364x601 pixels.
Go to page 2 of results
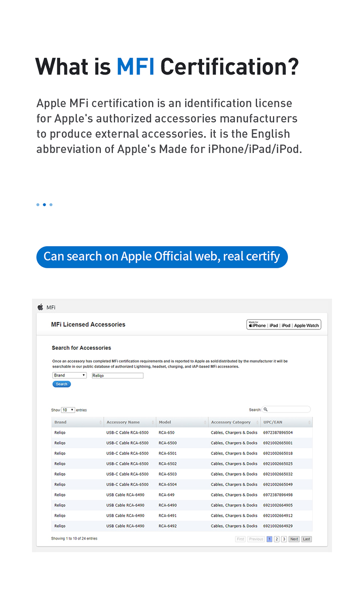(276, 539)
